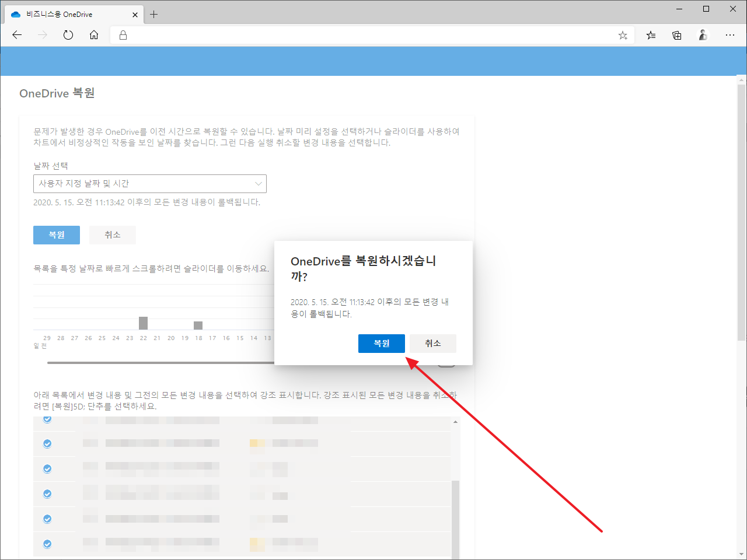Toggle checkbox of bottom-most list row
The width and height of the screenshot is (747, 560).
coord(47,544)
